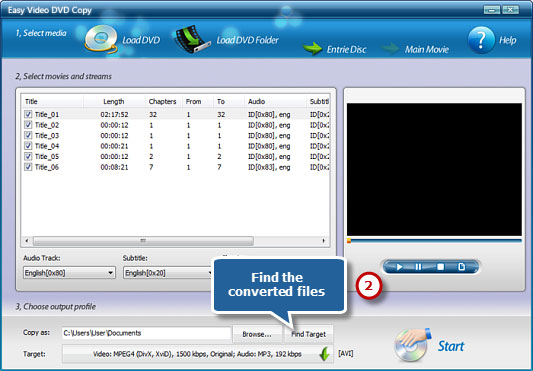Click the Length column header
The width and height of the screenshot is (533, 371).
point(114,101)
